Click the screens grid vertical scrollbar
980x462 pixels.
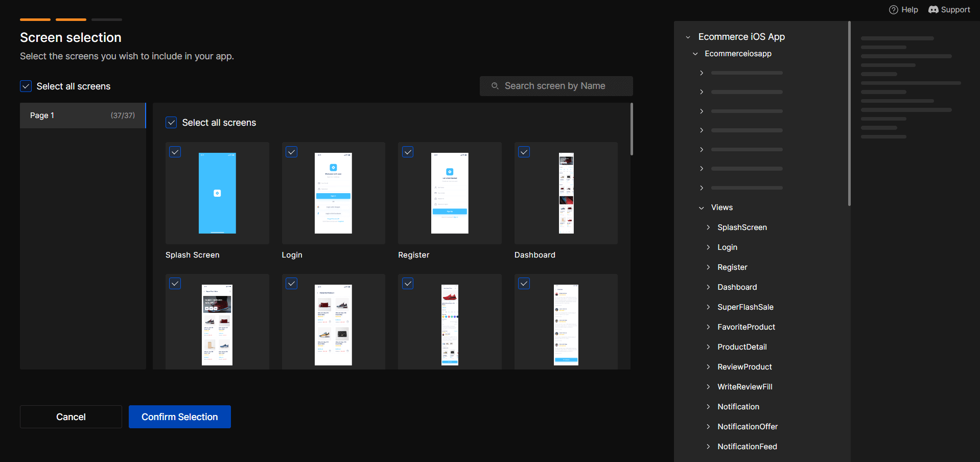click(x=632, y=129)
